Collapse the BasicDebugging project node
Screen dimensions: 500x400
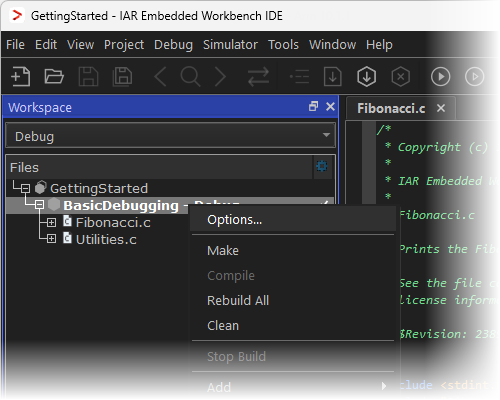(39, 205)
